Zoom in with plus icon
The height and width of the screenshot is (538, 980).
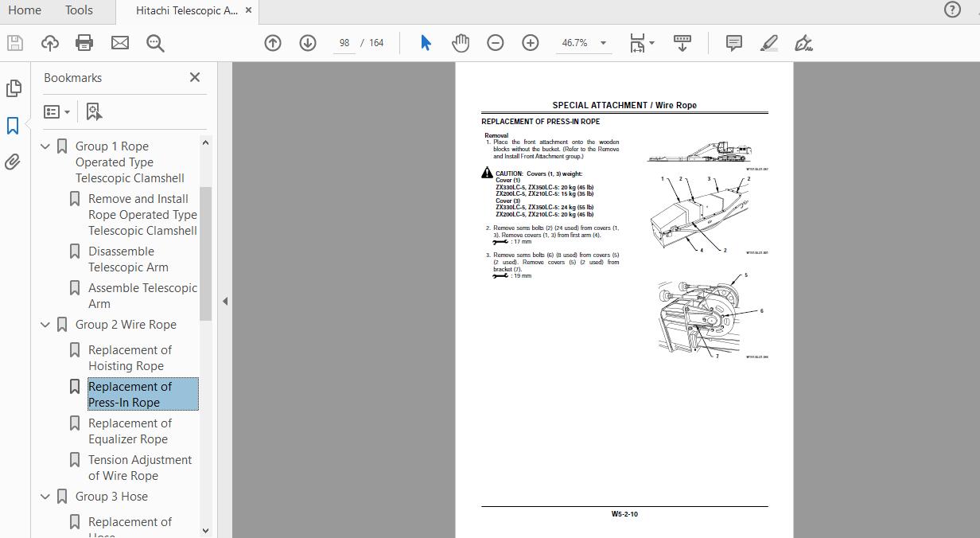pyautogui.click(x=531, y=43)
